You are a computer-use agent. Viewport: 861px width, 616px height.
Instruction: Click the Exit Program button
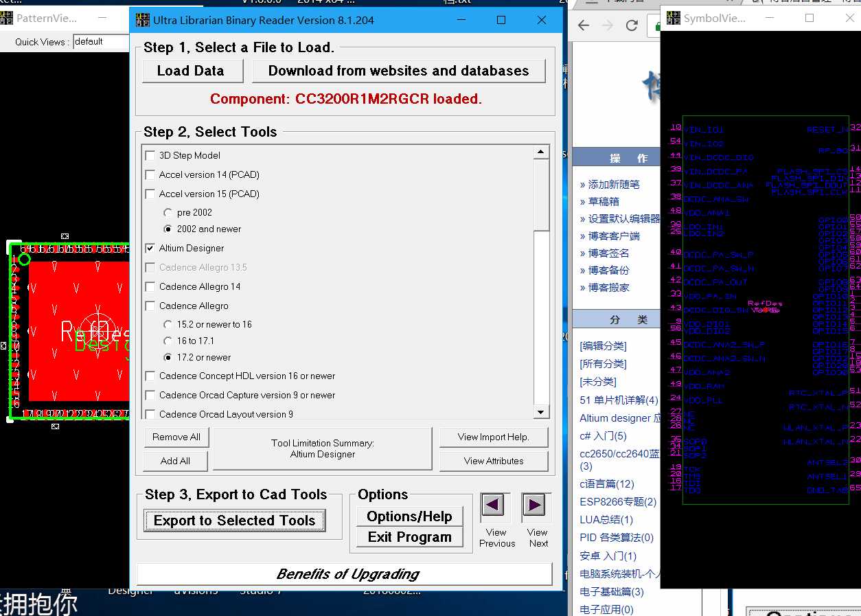pos(409,537)
